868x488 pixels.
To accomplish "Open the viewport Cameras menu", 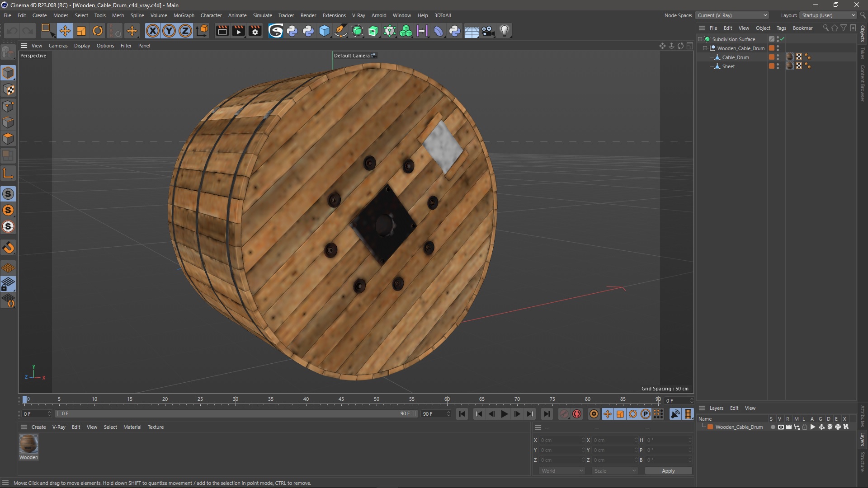I will coord(58,46).
